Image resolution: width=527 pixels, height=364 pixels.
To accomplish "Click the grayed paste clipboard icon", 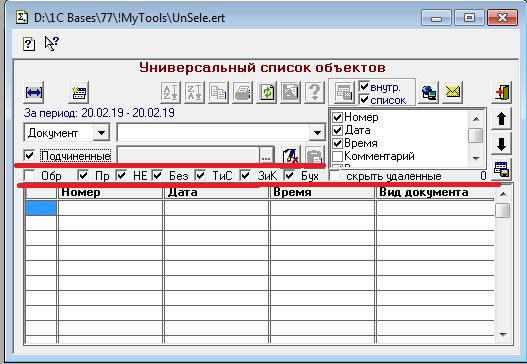I will point(315,156).
